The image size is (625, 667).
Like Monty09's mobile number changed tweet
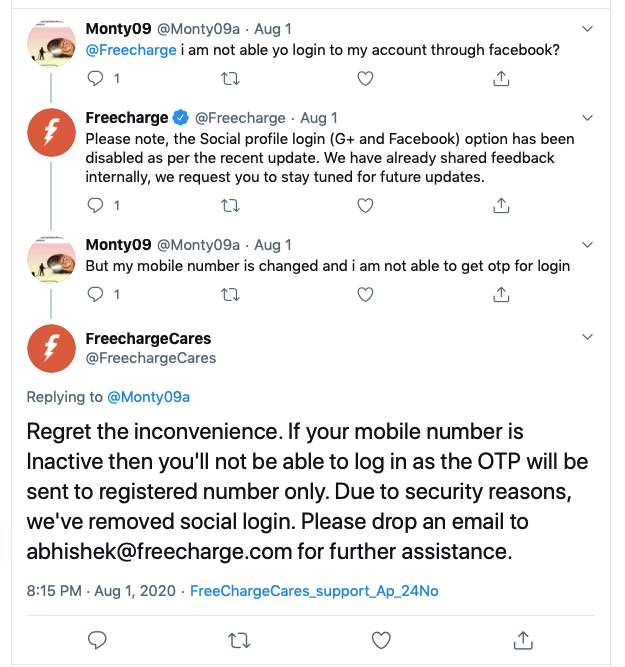(x=365, y=294)
